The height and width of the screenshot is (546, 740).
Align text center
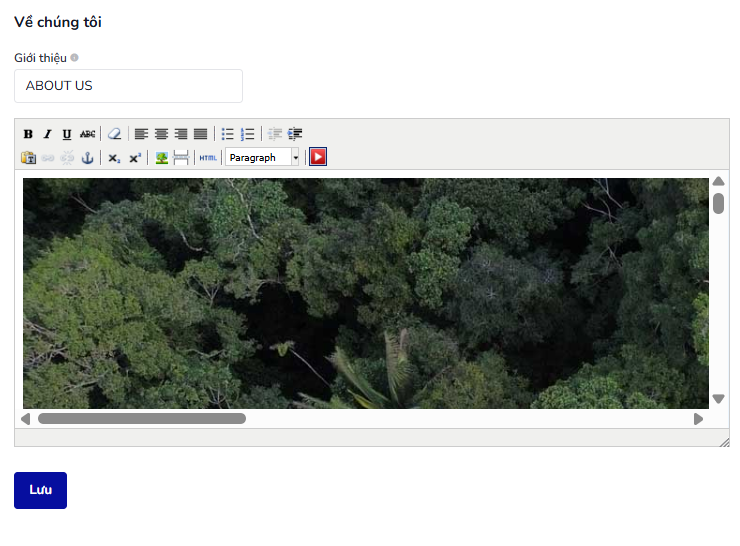coord(161,134)
